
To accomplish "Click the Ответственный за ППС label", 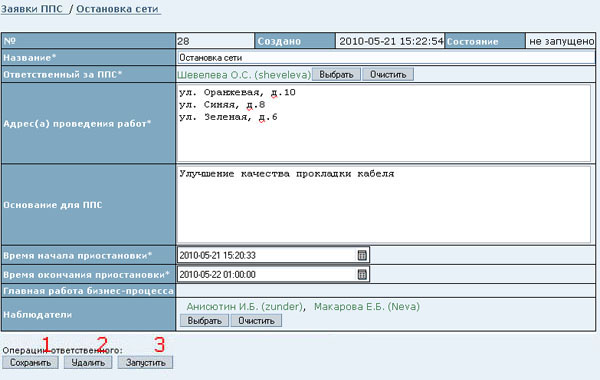I will click(63, 74).
